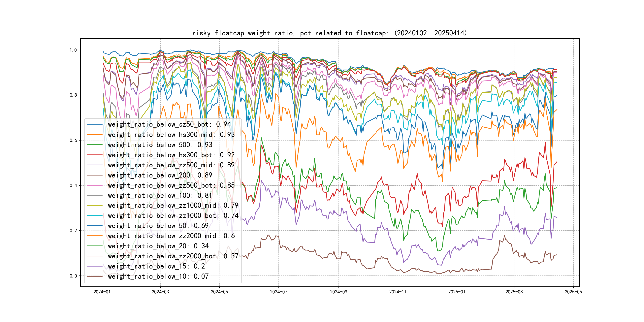Click x-axis tick label 2024-07
The height and width of the screenshot is (322, 644).
point(278,292)
